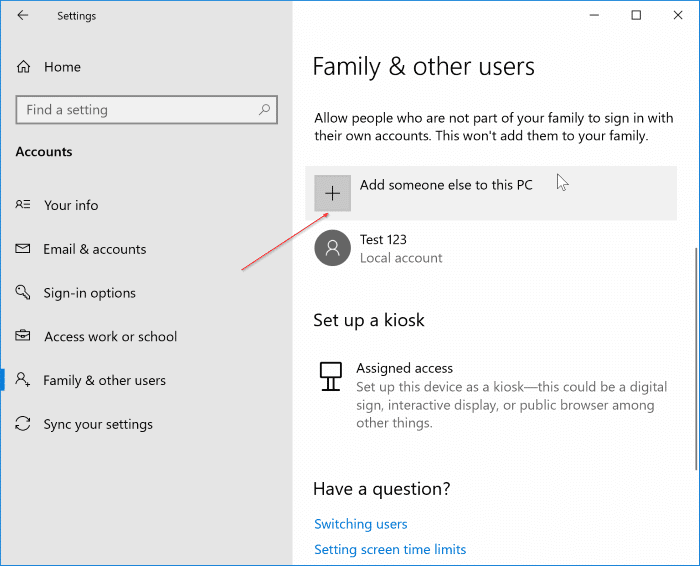Click the Sign-in options key icon
The width and height of the screenshot is (700, 566).
tap(23, 292)
